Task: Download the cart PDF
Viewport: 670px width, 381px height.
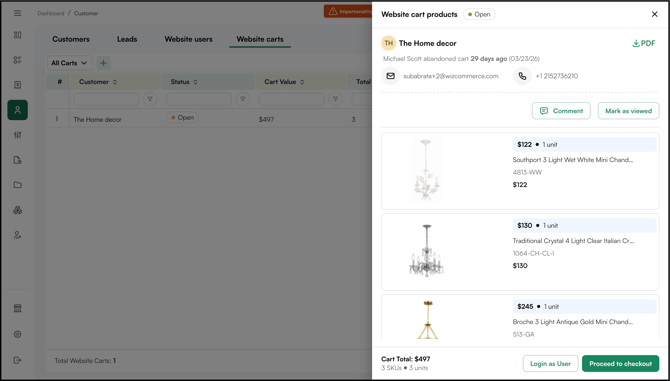Action: point(644,43)
